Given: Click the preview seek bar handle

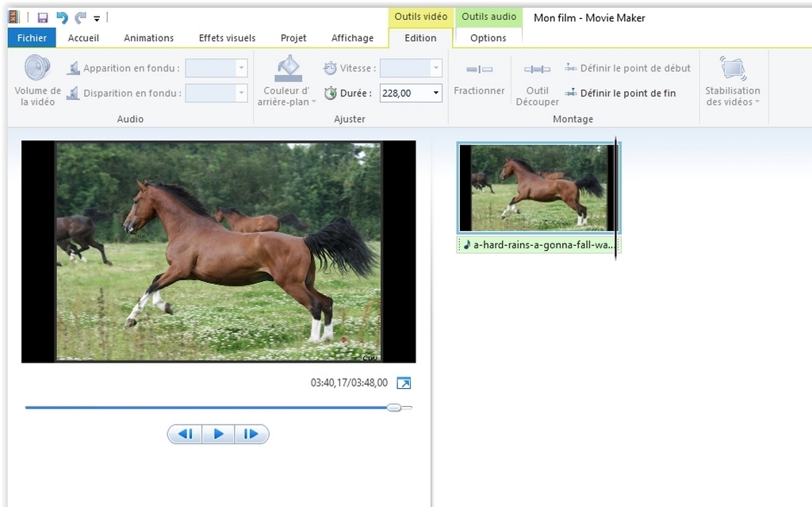Looking at the screenshot, I should pos(394,408).
